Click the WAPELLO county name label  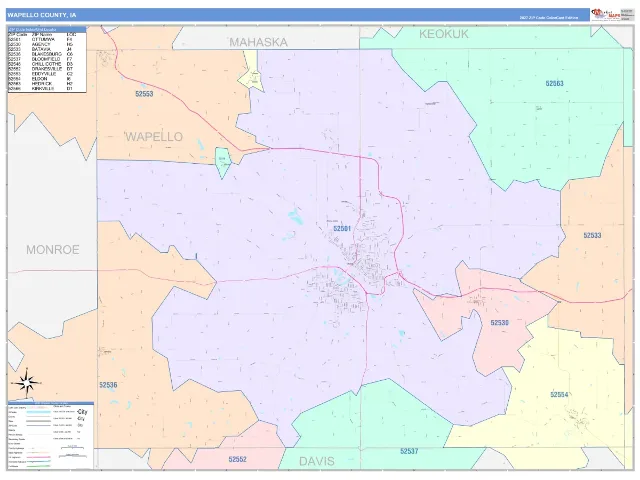154,137
